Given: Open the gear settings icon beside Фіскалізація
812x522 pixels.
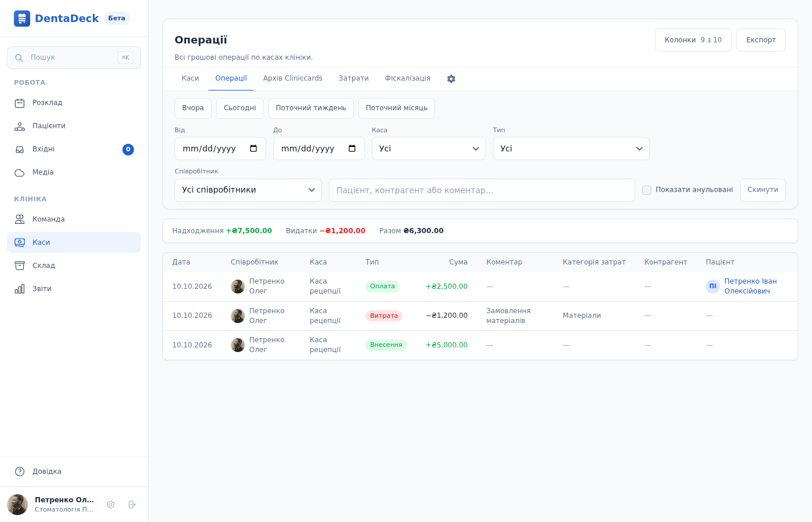Looking at the screenshot, I should point(451,79).
